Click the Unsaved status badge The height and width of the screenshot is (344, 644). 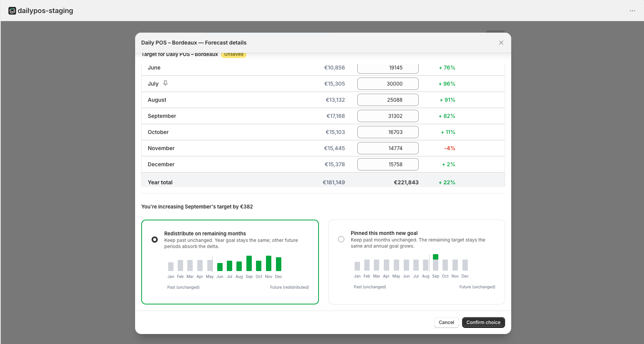coord(234,55)
